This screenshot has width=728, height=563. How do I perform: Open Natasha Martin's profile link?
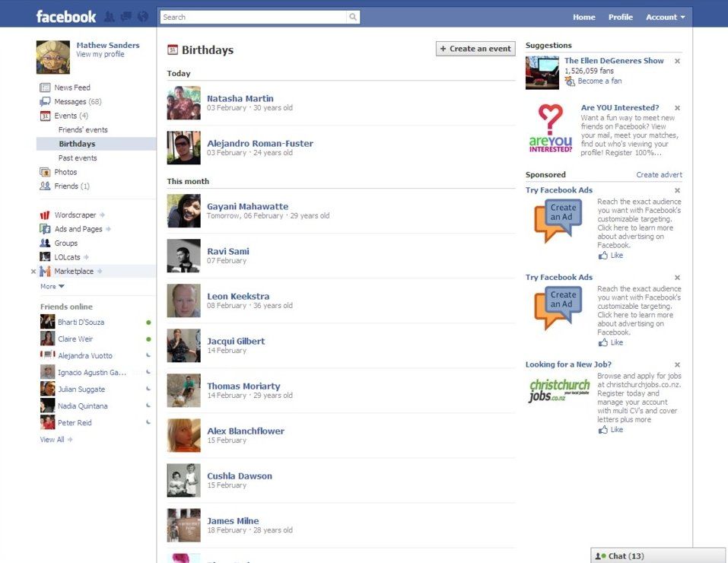tap(240, 98)
